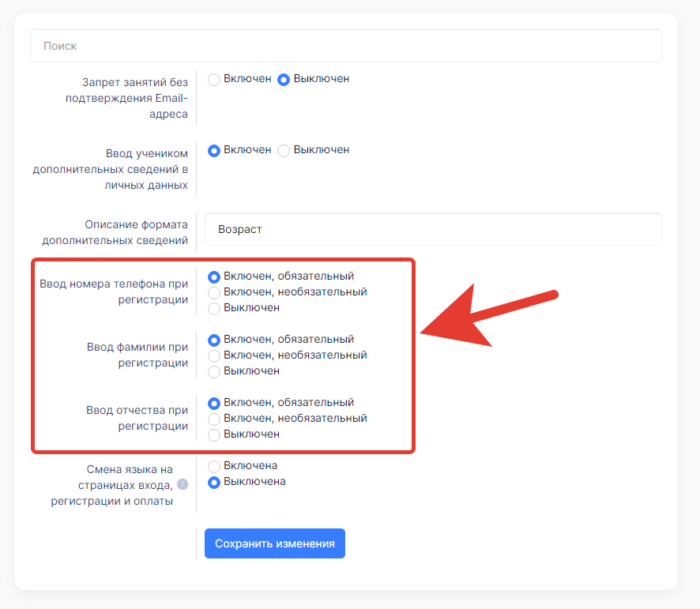Set отчество input to Включен, необязательный
The width and height of the screenshot is (700, 609).
pos(214,419)
